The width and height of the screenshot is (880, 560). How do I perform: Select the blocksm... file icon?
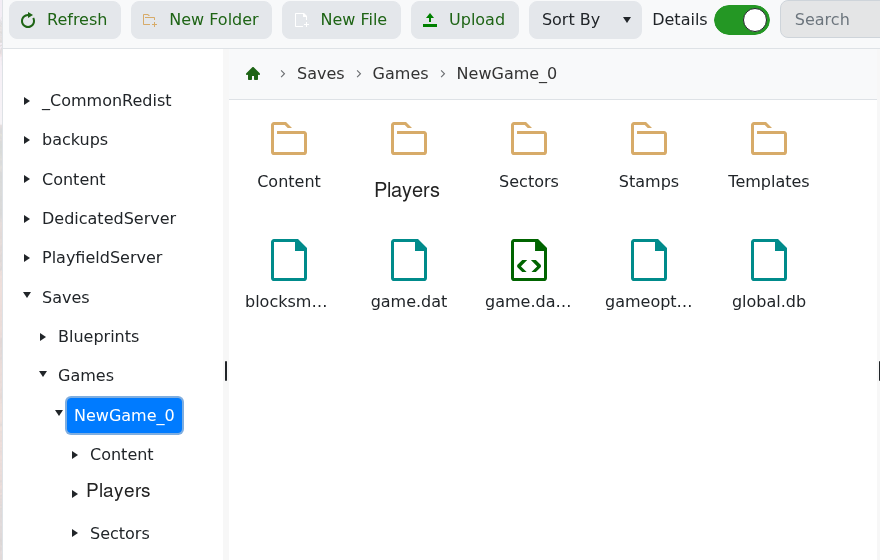pos(288,260)
